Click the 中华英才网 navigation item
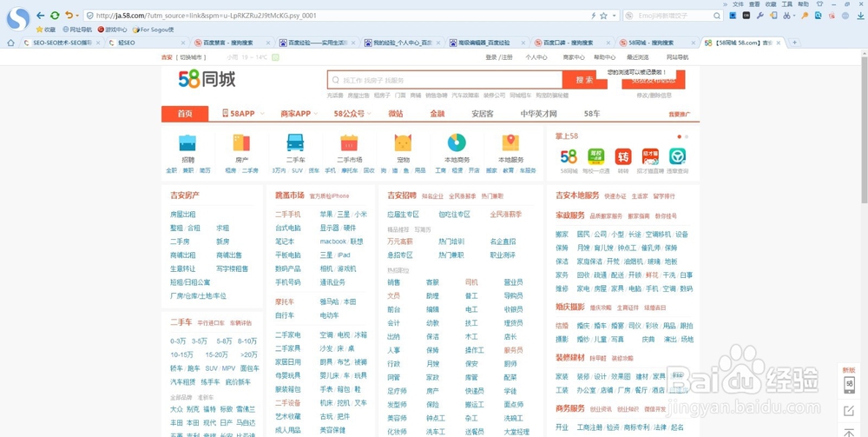 [x=538, y=114]
